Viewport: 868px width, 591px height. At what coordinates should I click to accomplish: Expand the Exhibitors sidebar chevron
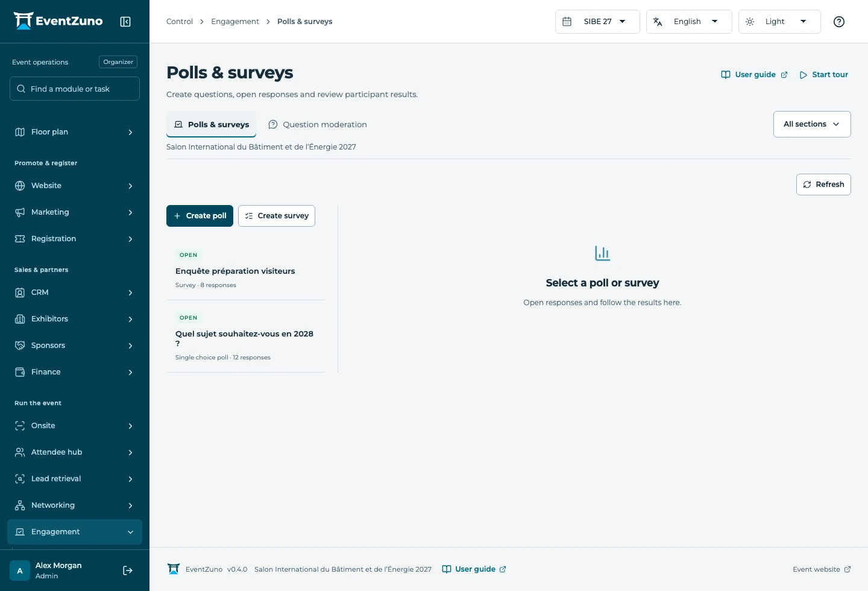coord(130,319)
